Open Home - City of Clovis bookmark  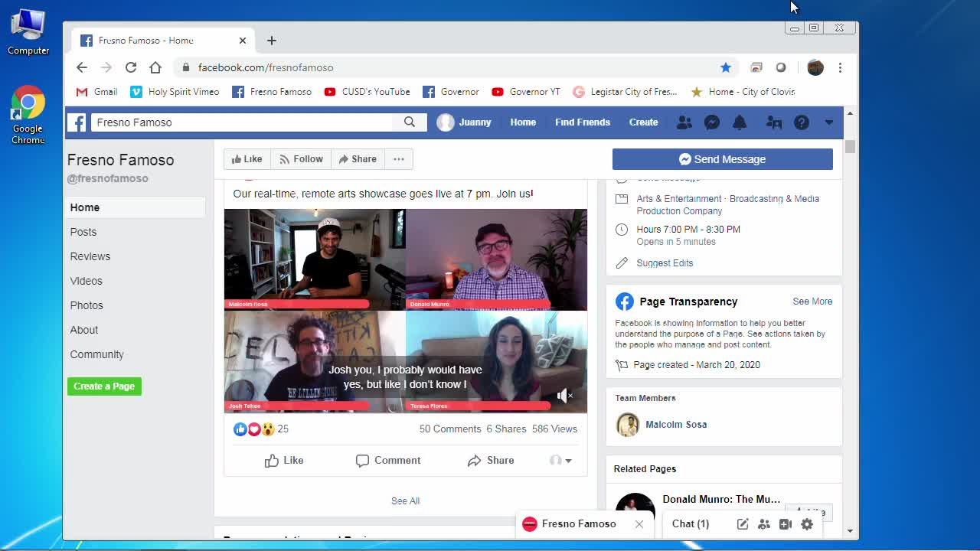pos(743,92)
